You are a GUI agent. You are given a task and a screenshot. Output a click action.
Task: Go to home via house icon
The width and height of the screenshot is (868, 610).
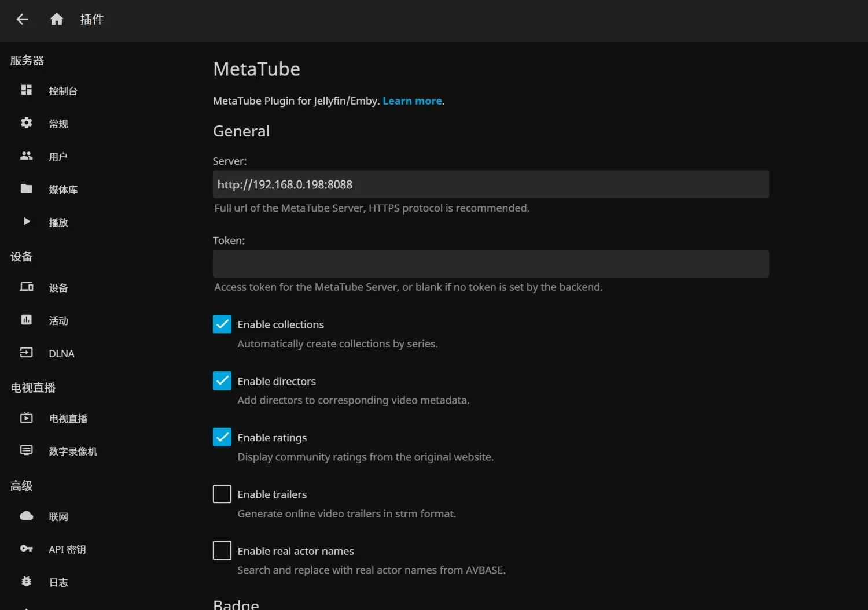56,20
